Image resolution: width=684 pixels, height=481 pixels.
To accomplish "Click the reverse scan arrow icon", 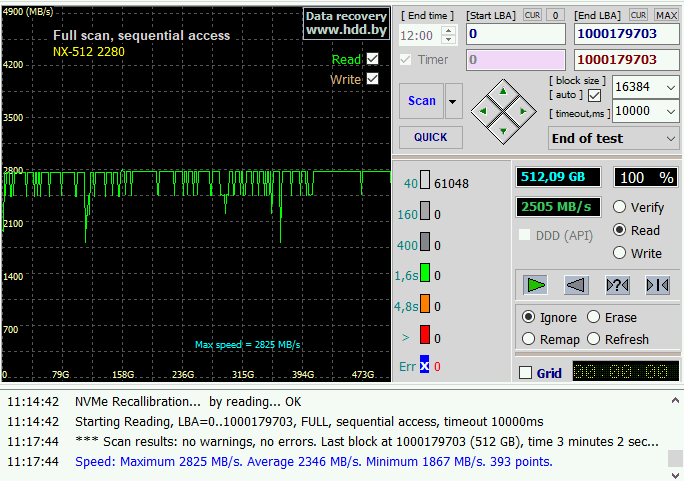I will (576, 285).
